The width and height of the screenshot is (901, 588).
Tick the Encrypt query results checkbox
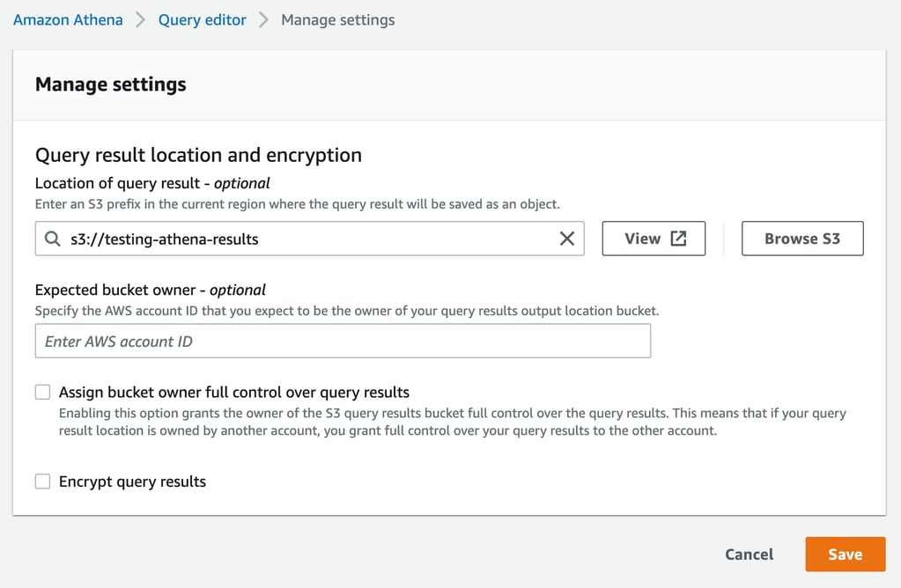click(x=42, y=481)
